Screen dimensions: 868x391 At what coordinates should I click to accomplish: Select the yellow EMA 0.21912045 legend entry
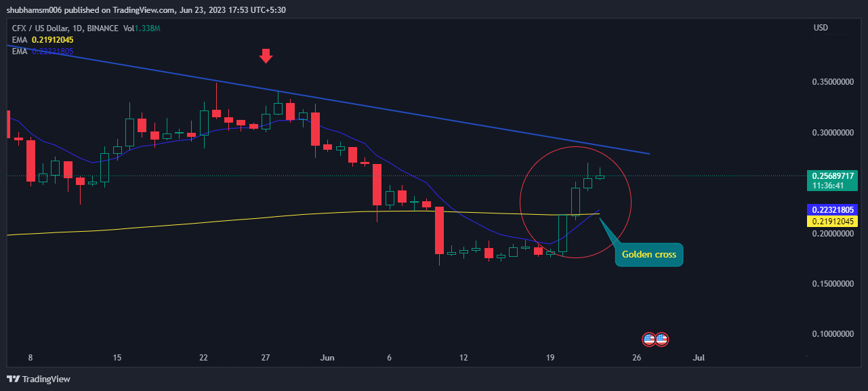[x=43, y=40]
